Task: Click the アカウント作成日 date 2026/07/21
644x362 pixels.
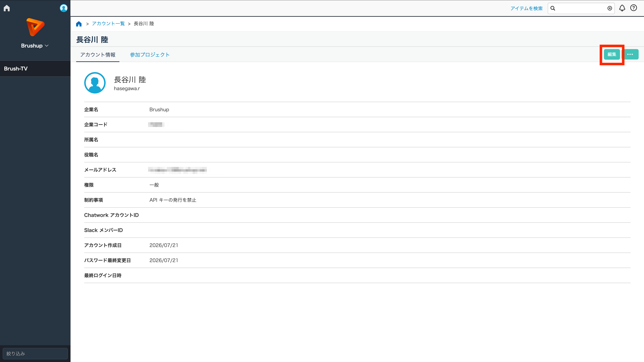Action: coord(164,245)
